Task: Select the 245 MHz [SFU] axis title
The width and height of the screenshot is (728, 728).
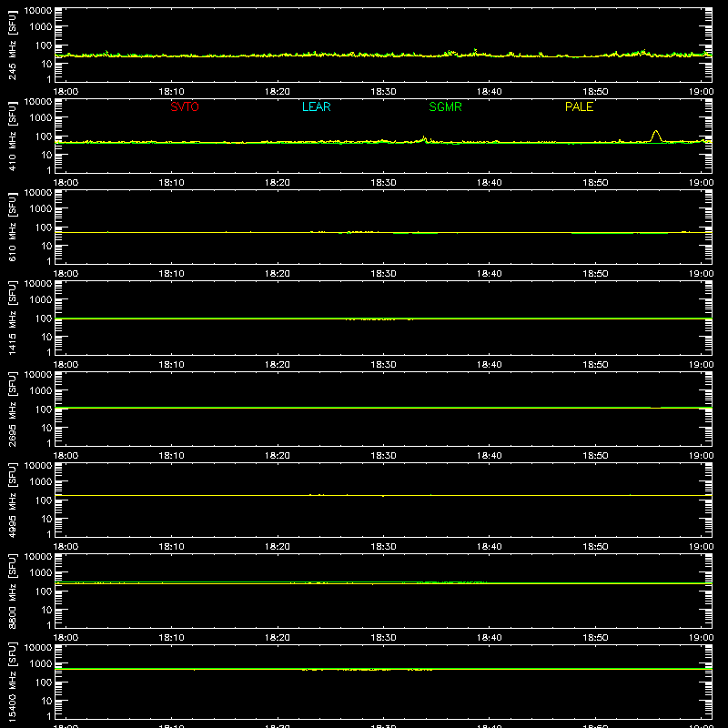Action: coord(12,45)
